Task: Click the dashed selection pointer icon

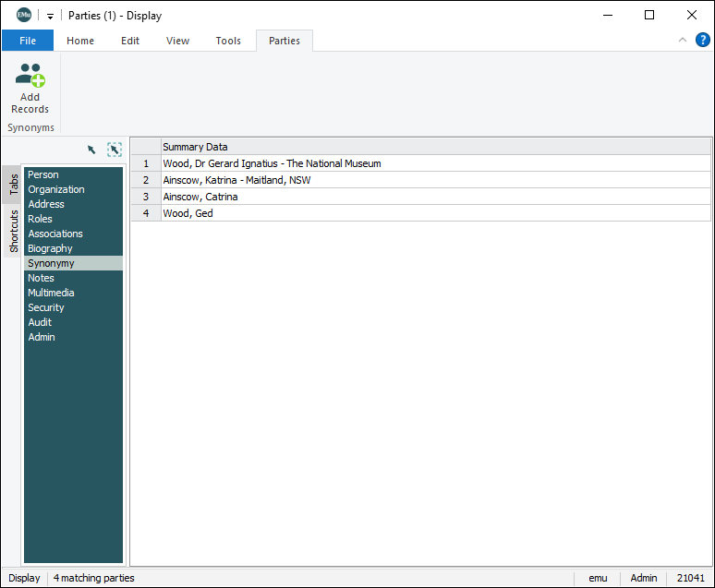Action: [x=114, y=150]
